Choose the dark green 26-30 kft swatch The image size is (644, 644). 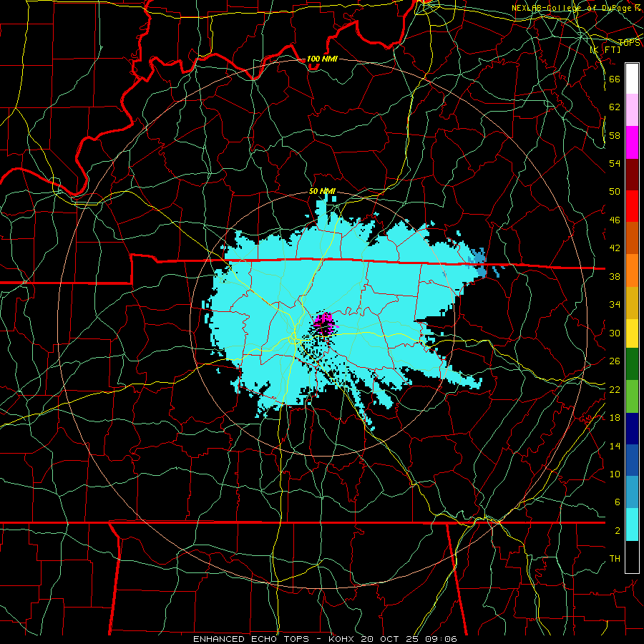pos(632,364)
